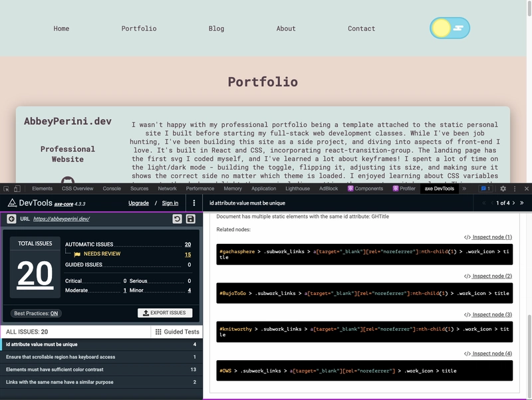Click the code icon beside Inspect node (1)
The height and width of the screenshot is (400, 532).
[469, 238]
